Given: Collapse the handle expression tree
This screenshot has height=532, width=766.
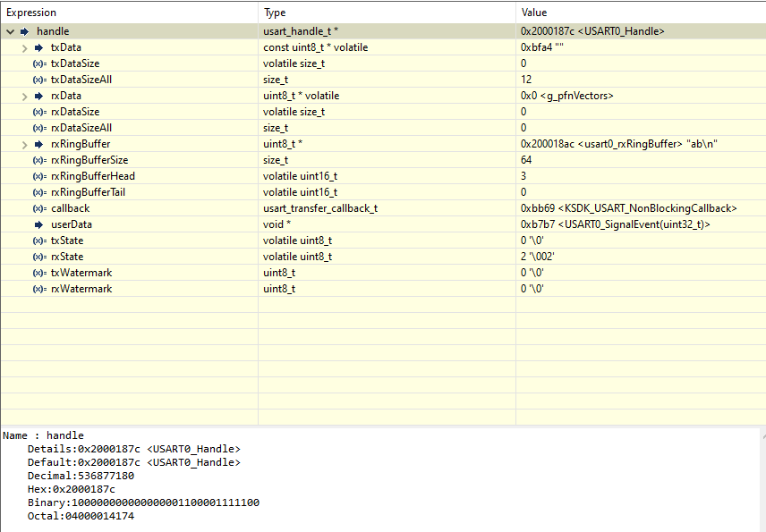Looking at the screenshot, I should pos(10,31).
